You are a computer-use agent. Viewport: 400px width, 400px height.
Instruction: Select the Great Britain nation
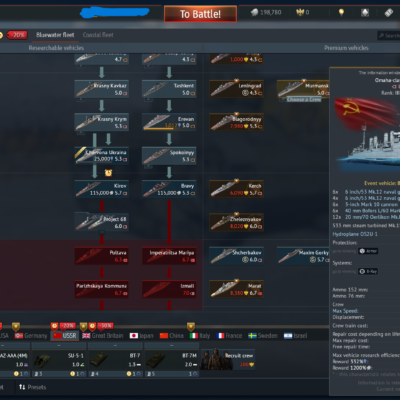(x=103, y=336)
